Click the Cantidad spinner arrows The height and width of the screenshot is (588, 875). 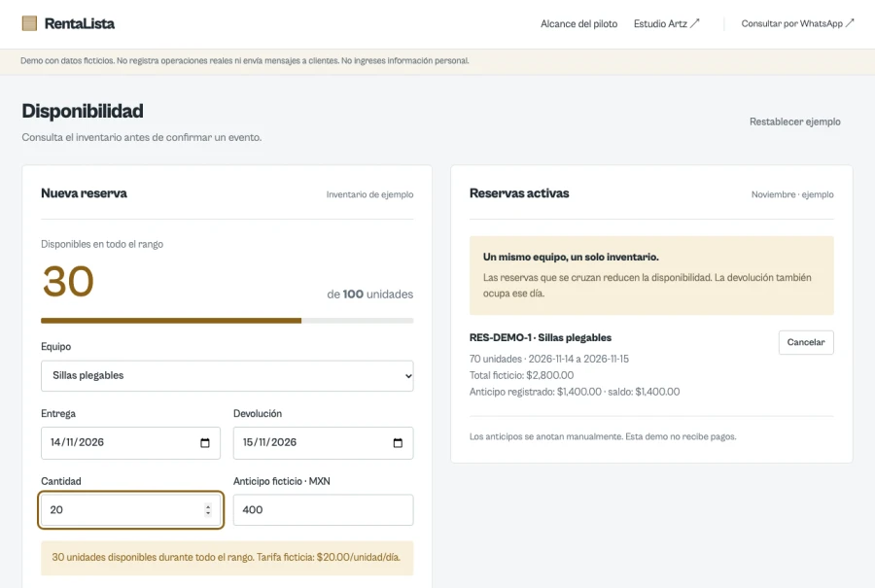(x=208, y=510)
